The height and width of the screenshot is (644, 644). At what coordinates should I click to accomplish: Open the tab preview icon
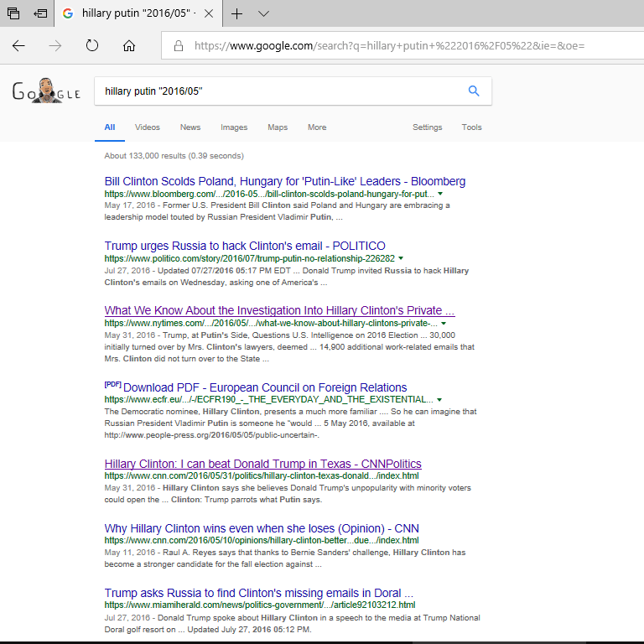[13, 13]
